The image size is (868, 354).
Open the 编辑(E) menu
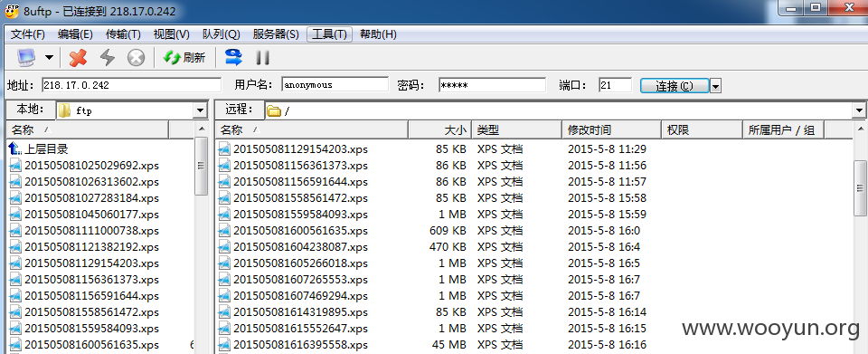[75, 34]
